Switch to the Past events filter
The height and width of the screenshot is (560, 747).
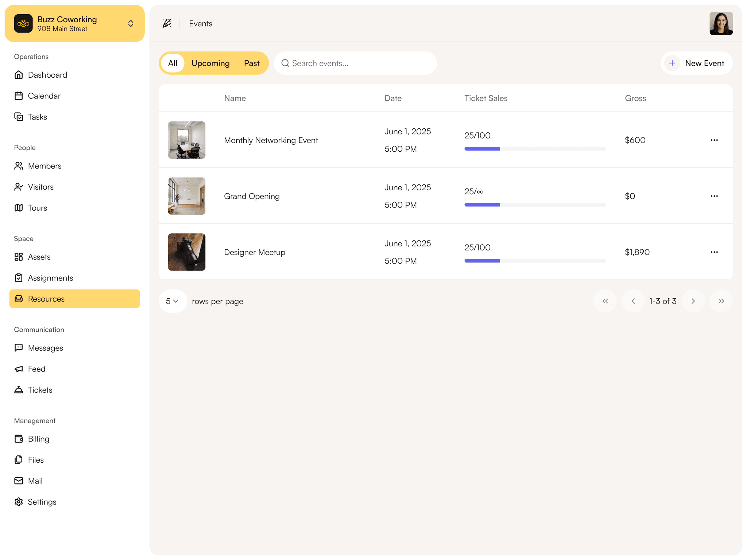point(252,63)
